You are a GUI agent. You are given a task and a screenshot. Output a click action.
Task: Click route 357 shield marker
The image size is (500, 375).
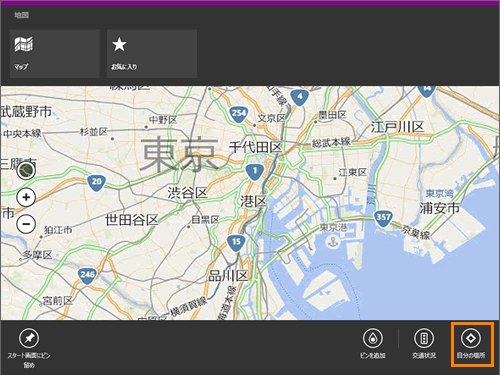[383, 218]
